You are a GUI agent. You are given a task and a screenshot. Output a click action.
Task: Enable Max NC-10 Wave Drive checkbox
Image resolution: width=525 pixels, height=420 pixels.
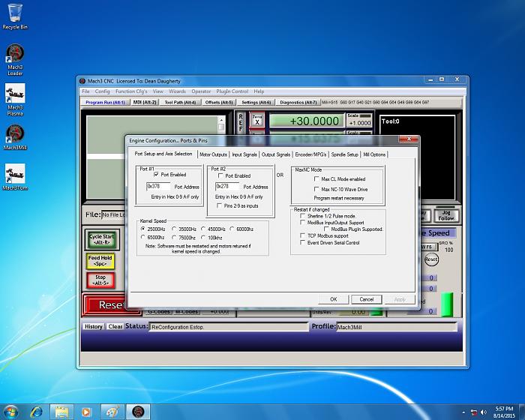316,189
